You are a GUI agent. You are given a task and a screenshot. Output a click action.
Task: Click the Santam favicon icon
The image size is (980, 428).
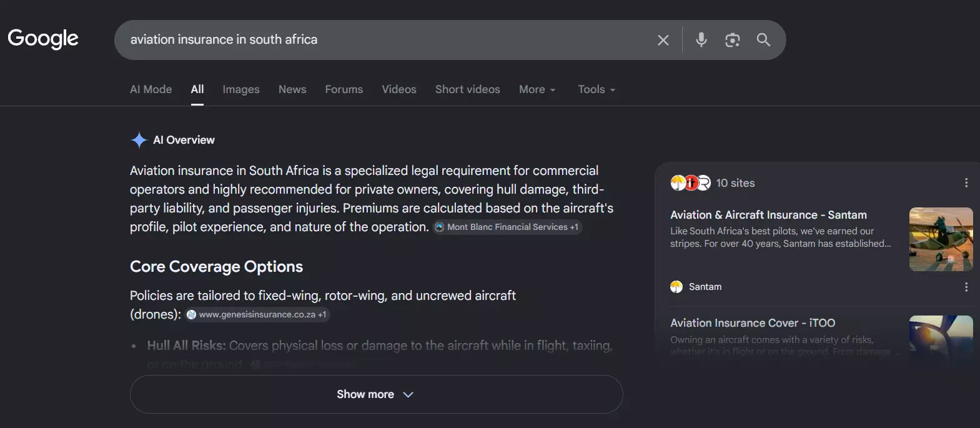click(676, 287)
